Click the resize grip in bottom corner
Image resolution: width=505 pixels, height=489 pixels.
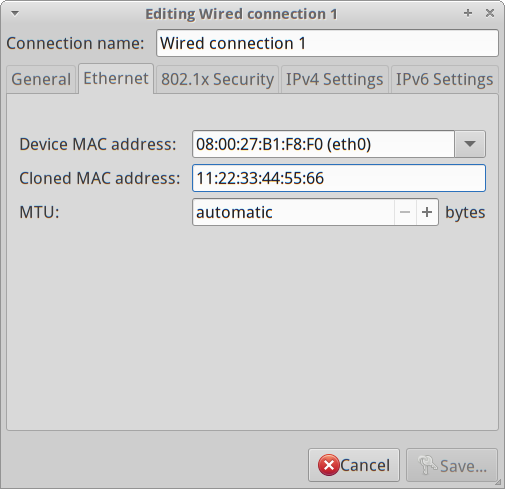[x=498, y=482]
